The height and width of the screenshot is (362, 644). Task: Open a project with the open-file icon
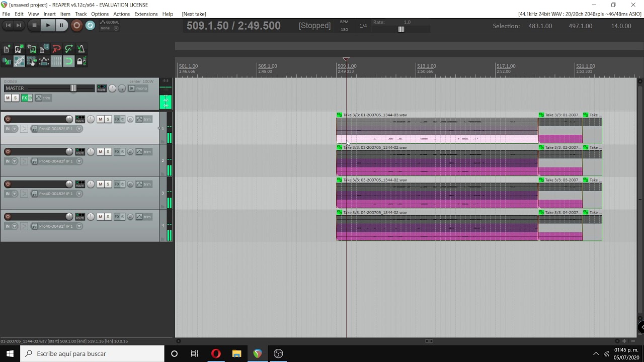(19, 49)
